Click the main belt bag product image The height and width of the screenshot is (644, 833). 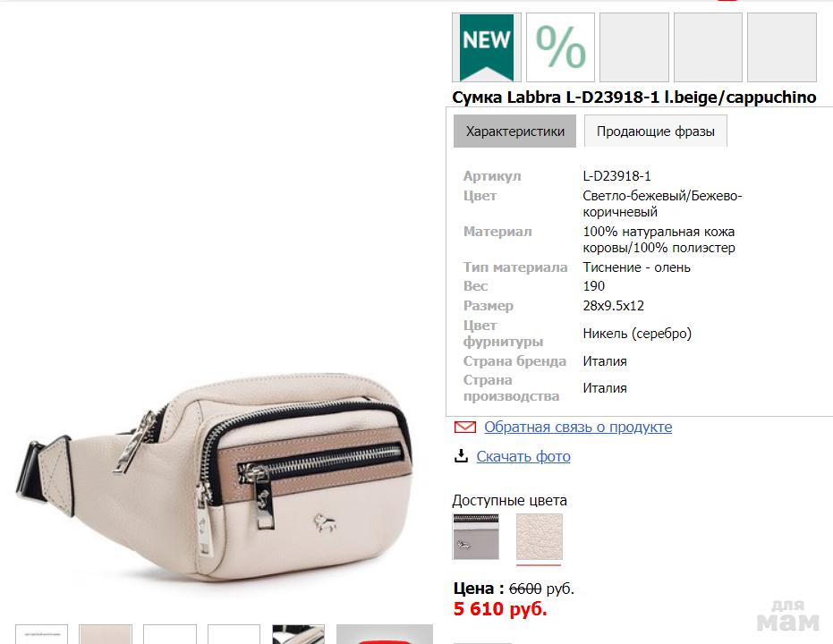pos(215,478)
